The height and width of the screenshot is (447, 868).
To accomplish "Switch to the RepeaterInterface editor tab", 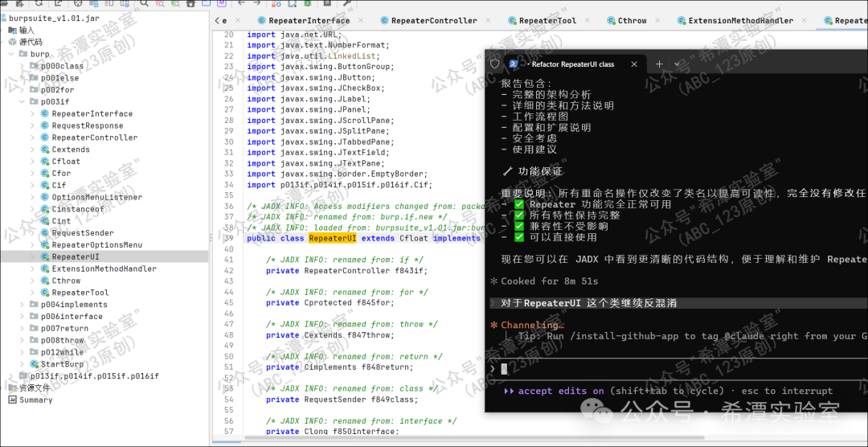I will click(x=309, y=20).
